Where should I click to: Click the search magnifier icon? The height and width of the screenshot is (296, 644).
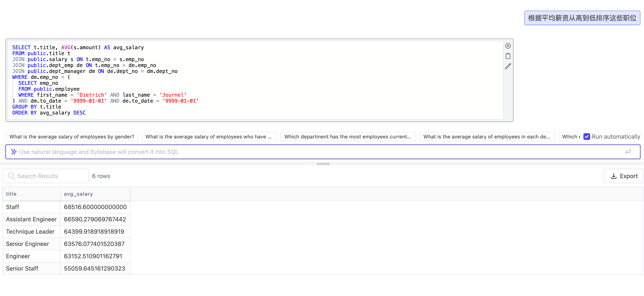11,176
